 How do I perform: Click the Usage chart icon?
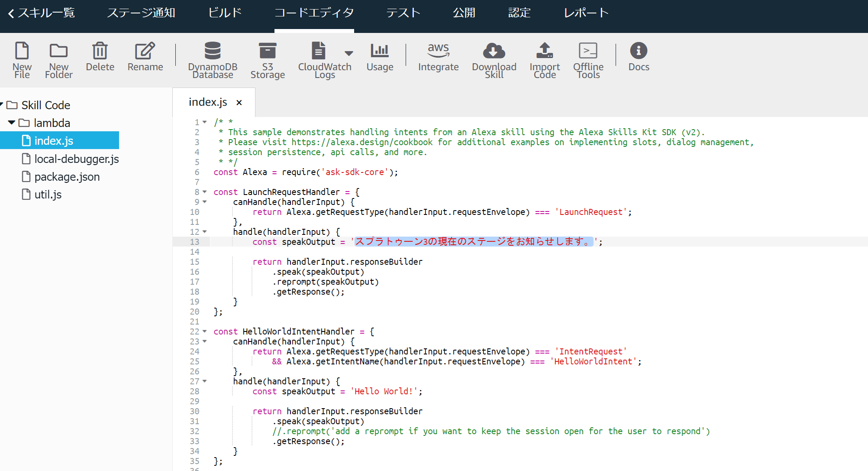[380, 51]
